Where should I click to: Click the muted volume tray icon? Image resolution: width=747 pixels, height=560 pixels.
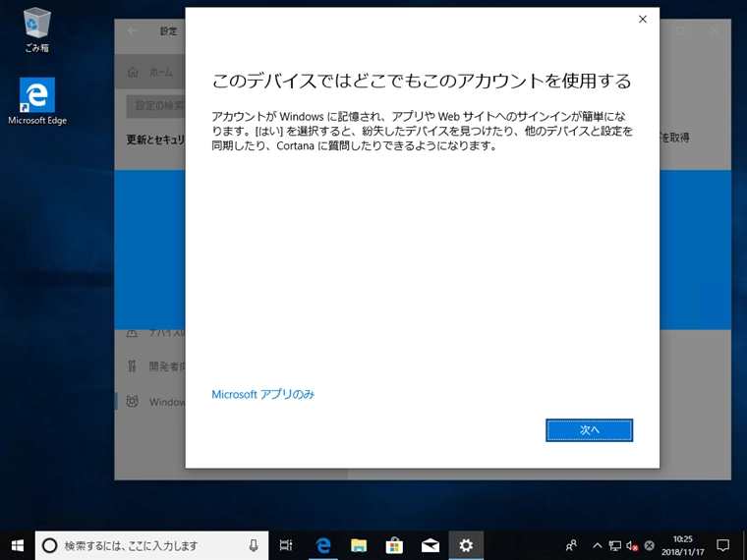(x=632, y=545)
